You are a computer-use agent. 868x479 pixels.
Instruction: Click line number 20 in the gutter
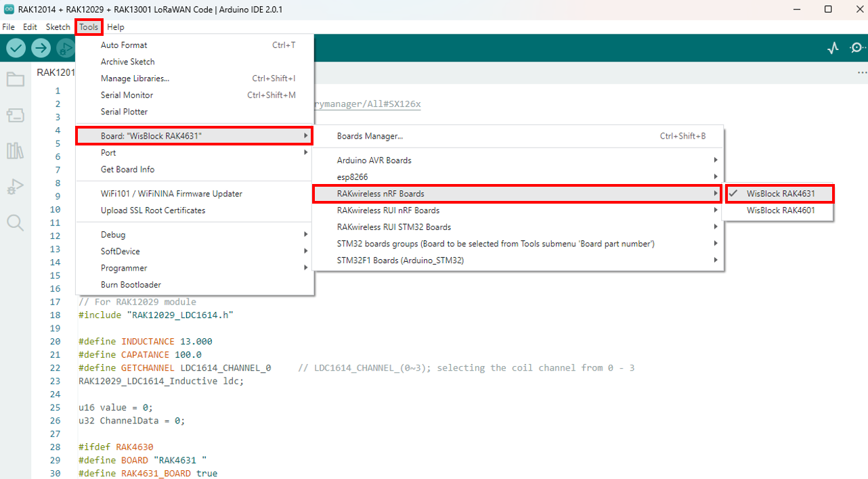pyautogui.click(x=56, y=342)
